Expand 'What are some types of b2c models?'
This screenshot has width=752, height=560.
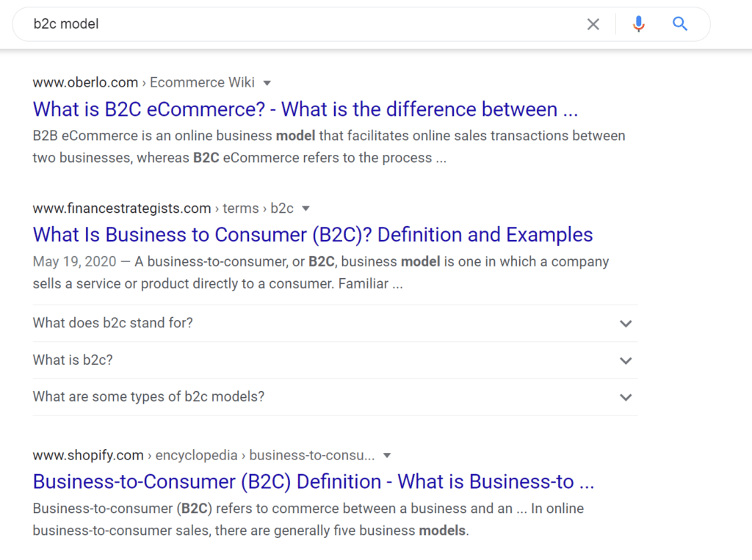click(335, 397)
